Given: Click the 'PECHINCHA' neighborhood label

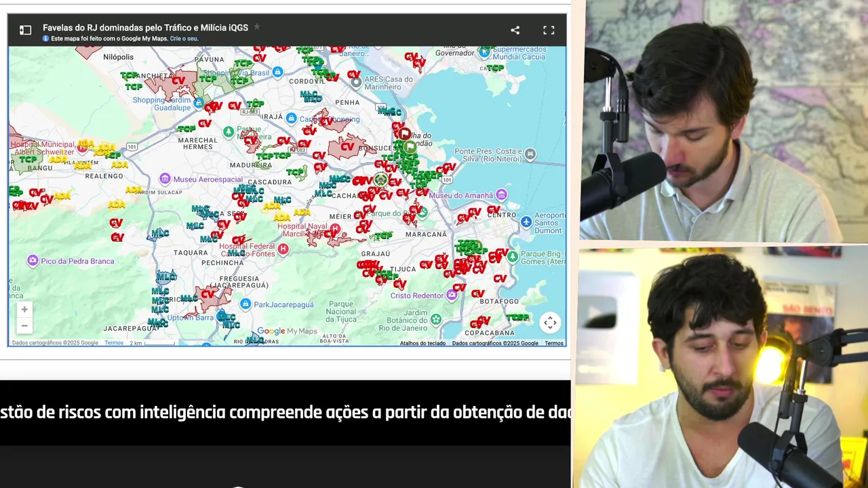Looking at the screenshot, I should point(222,262).
